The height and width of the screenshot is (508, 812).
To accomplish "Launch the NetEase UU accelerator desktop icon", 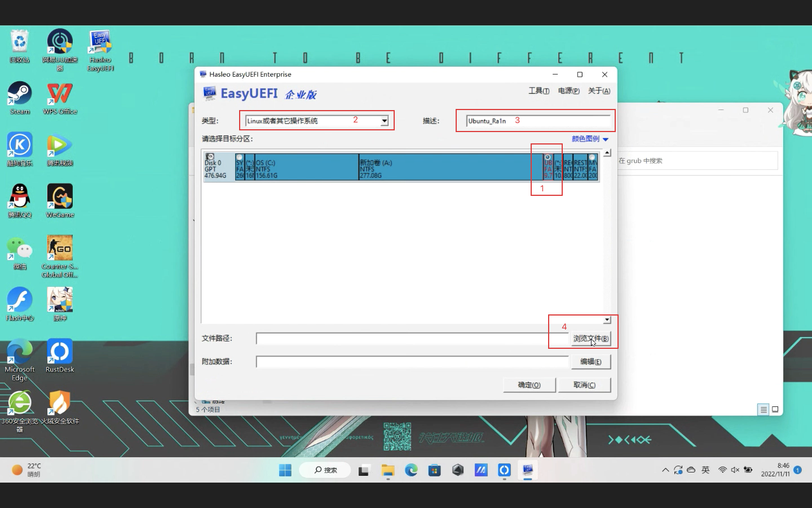I will pyautogui.click(x=60, y=50).
